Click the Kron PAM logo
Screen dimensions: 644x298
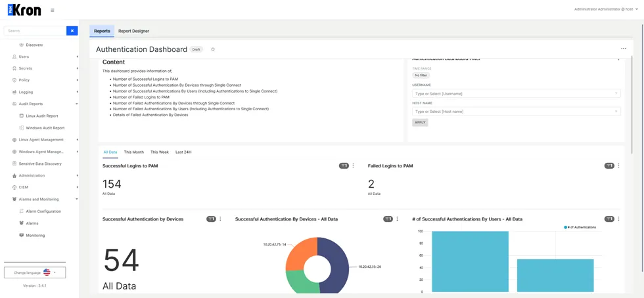click(x=24, y=9)
